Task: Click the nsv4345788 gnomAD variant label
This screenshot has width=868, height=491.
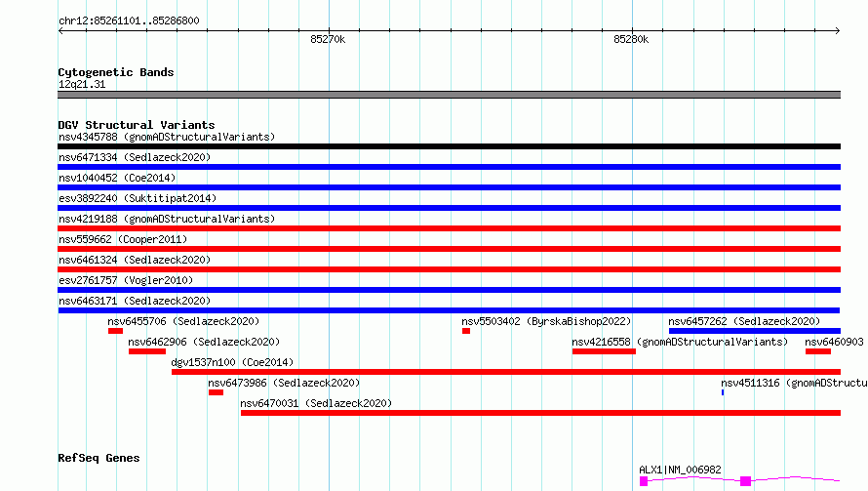Action: click(x=167, y=137)
